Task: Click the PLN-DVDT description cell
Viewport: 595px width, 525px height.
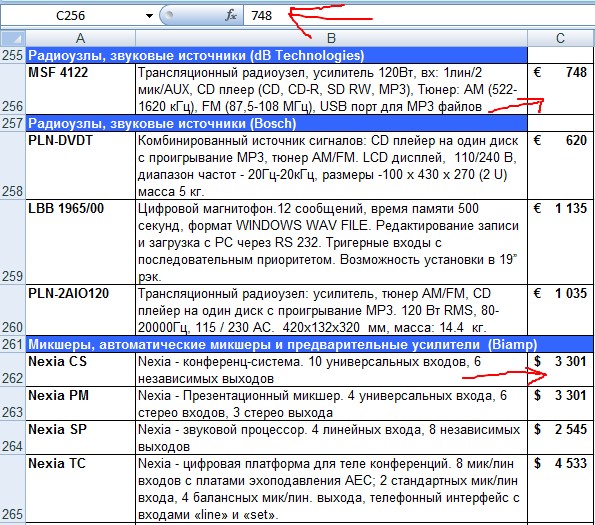Action: [x=331, y=166]
